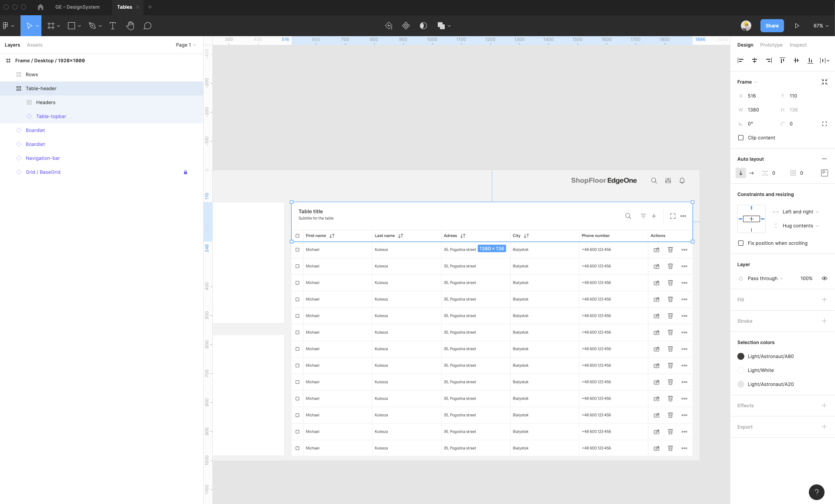835x504 pixels.
Task: Select the Hand tool
Action: (130, 26)
